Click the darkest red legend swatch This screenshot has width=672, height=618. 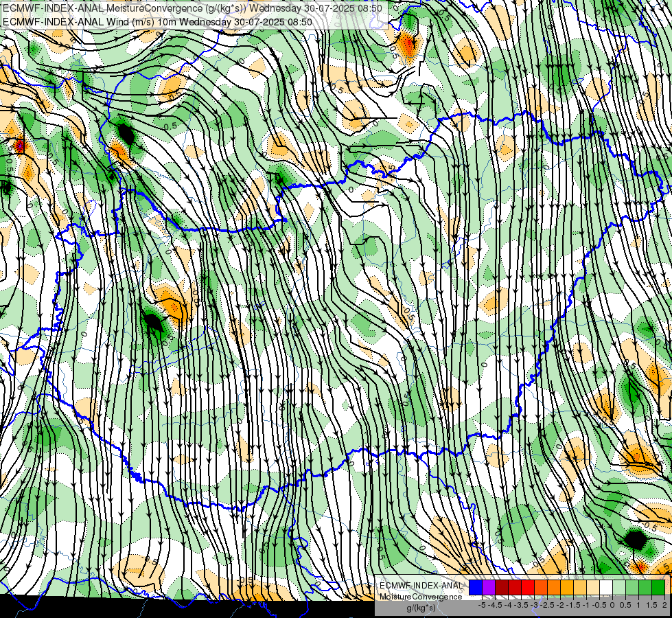502,588
